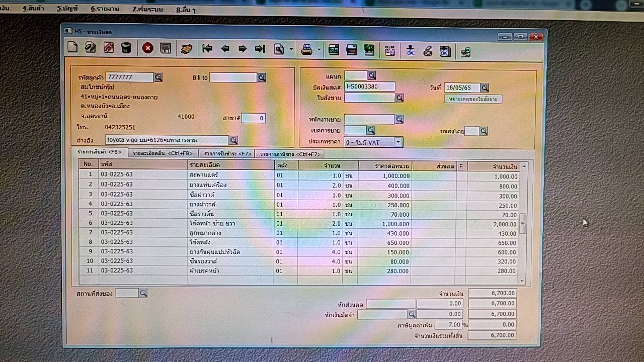
Task: Click the print preview magnifier icon
Action: 279,49
